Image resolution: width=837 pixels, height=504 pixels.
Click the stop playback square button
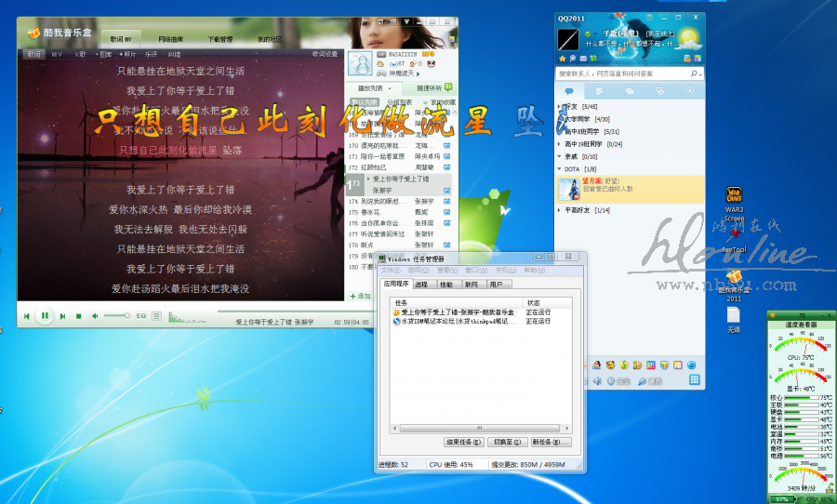coord(79,316)
